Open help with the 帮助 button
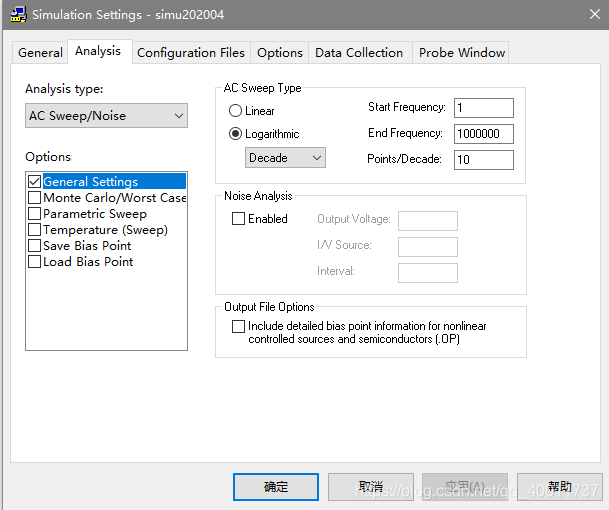The height and width of the screenshot is (510, 609). (x=560, y=487)
